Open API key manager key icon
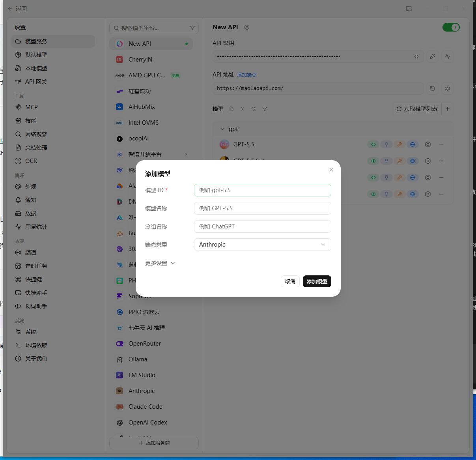The width and height of the screenshot is (476, 460). pos(433,56)
